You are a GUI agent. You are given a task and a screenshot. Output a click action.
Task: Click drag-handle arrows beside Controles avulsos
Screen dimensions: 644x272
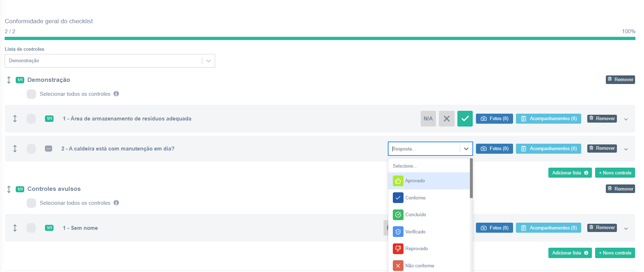point(9,189)
